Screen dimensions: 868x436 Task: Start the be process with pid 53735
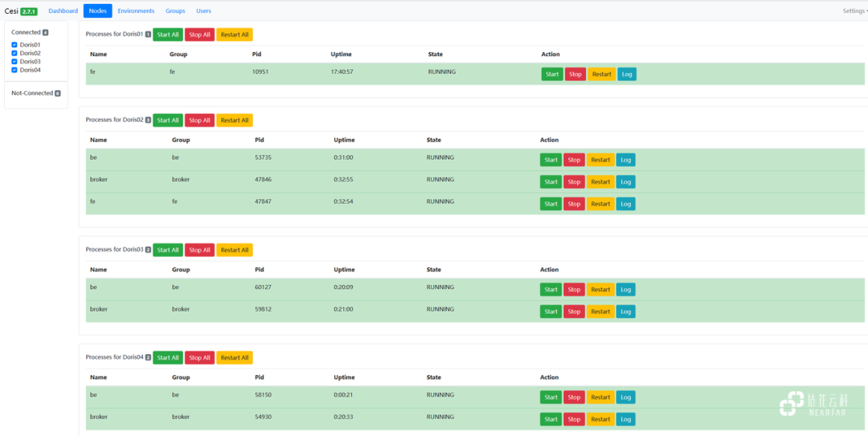[551, 160]
